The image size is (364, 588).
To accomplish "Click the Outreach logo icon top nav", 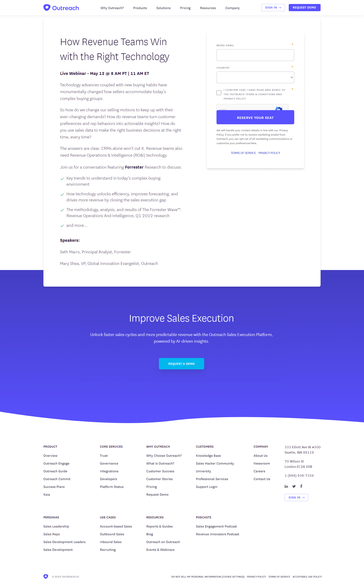I will 47,8.
